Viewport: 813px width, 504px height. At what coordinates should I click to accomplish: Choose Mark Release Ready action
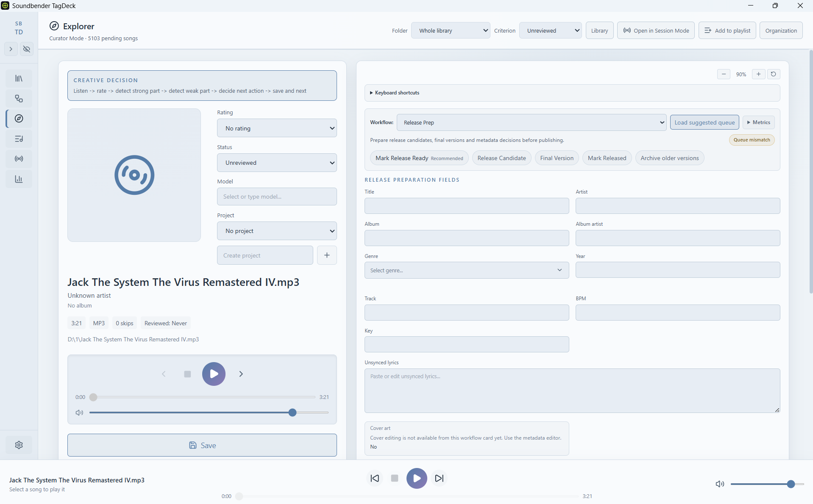[x=419, y=158]
